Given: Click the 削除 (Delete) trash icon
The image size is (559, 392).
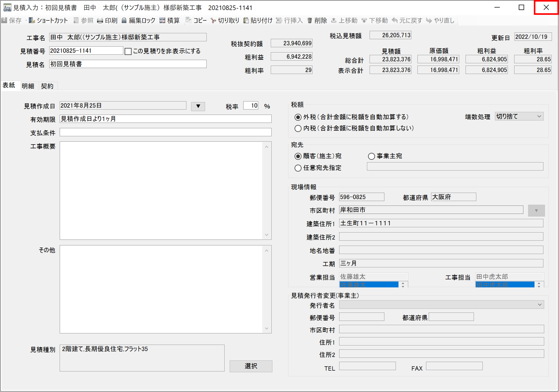Looking at the screenshot, I should (x=310, y=20).
